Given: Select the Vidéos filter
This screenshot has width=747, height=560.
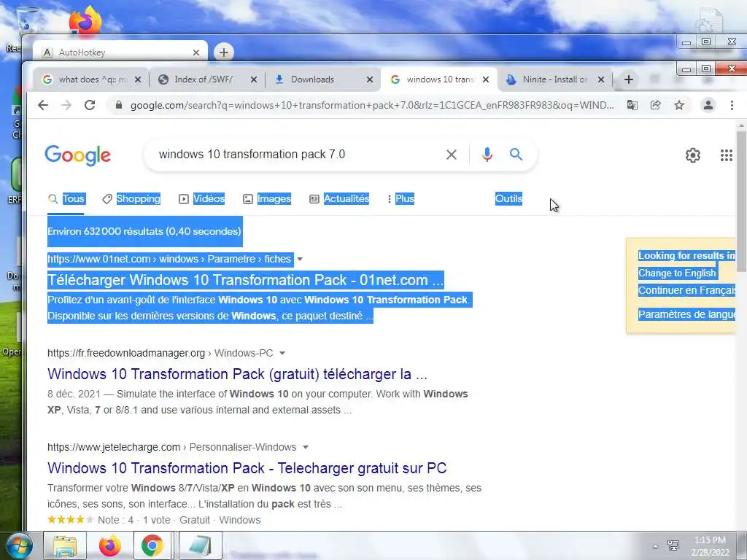Looking at the screenshot, I should tap(201, 198).
